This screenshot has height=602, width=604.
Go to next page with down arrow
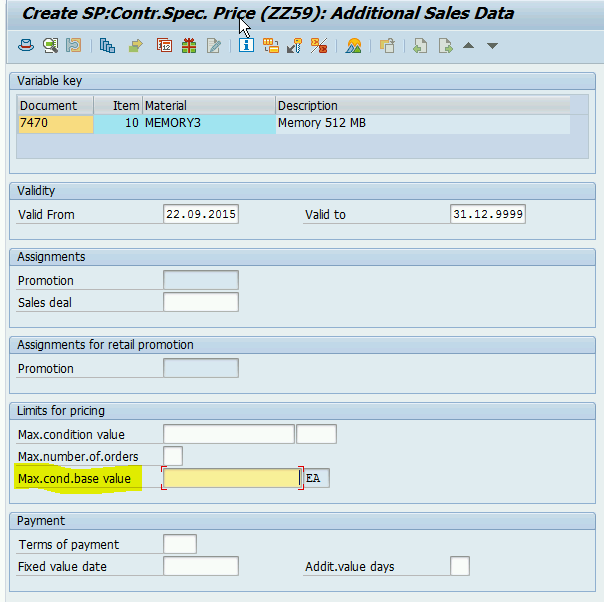[492, 46]
